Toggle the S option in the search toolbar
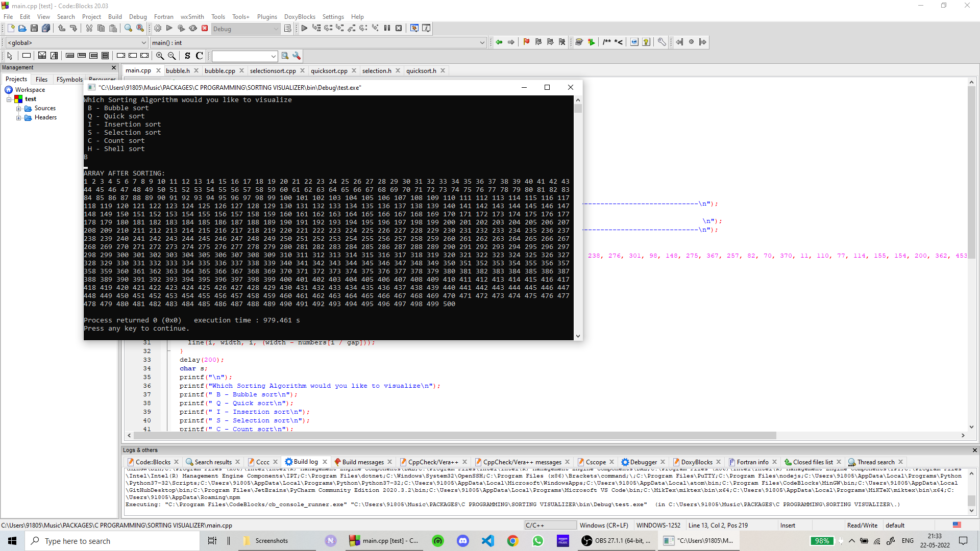This screenshot has width=980, height=551. [x=187, y=56]
